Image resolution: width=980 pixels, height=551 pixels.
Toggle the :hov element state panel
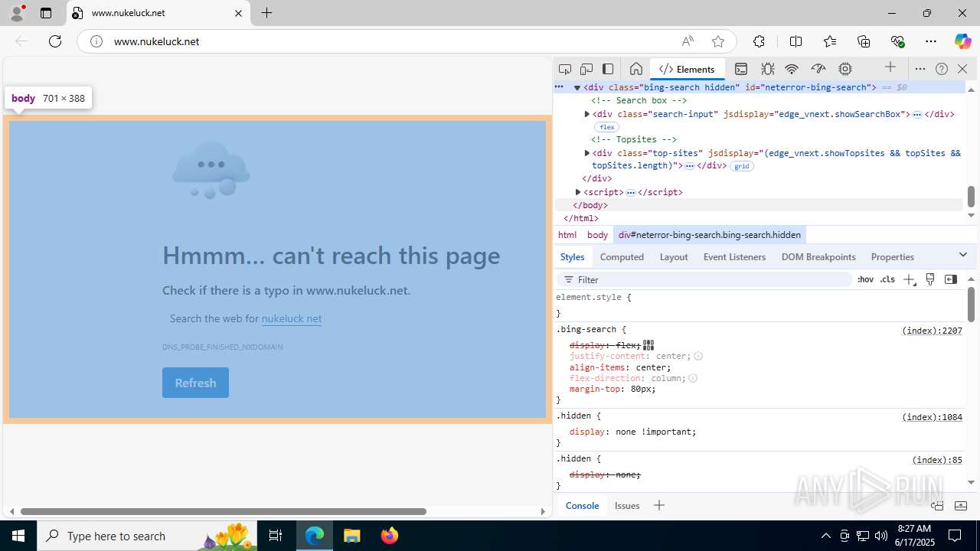tap(865, 279)
